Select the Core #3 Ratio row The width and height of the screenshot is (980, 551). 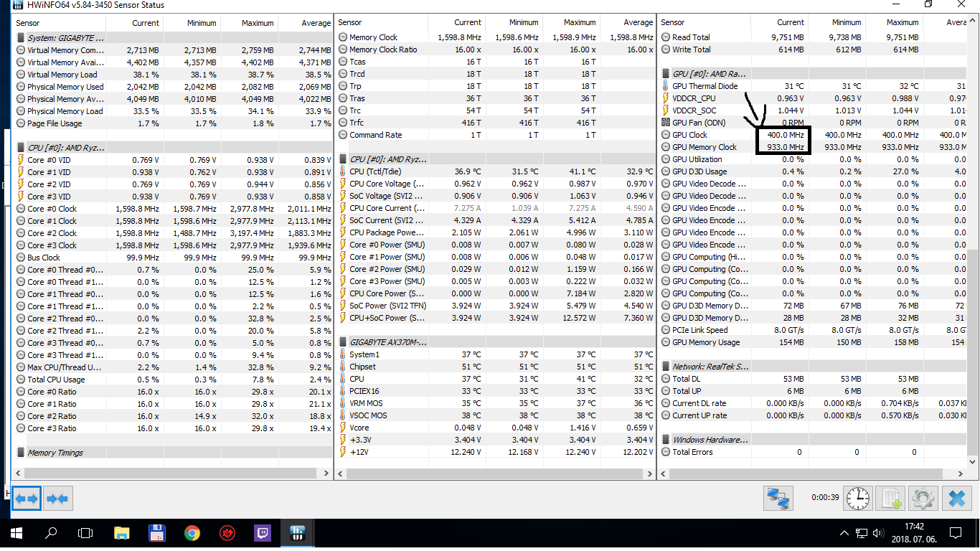pyautogui.click(x=172, y=428)
